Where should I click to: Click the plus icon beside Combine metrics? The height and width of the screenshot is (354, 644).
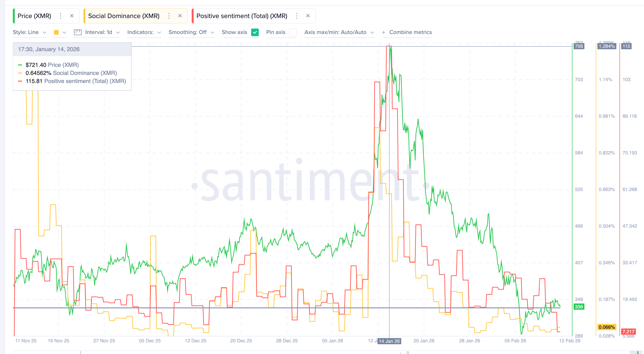tap(384, 32)
